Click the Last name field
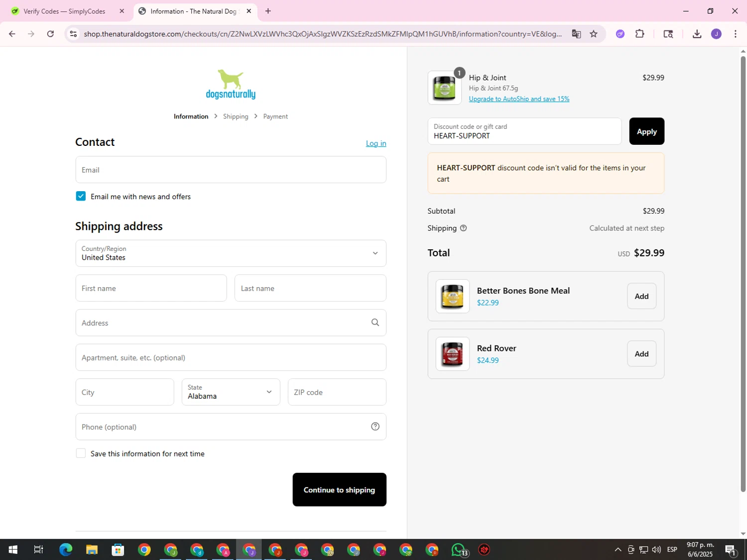 [310, 288]
